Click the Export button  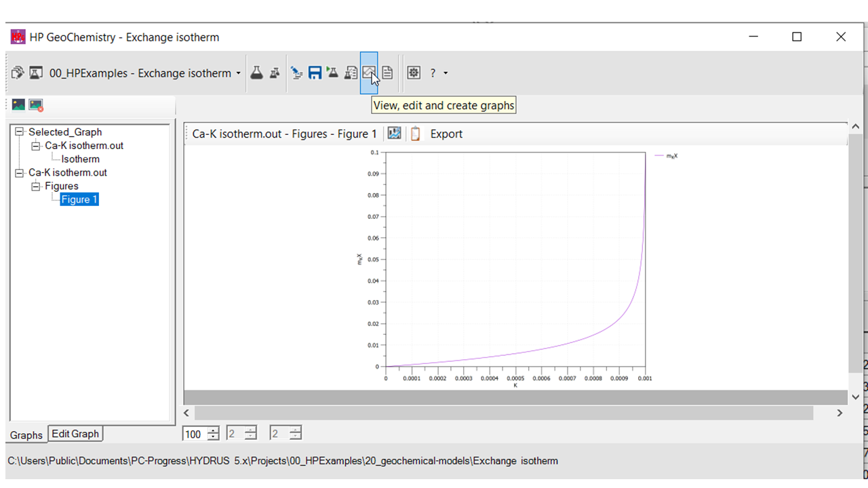point(446,134)
